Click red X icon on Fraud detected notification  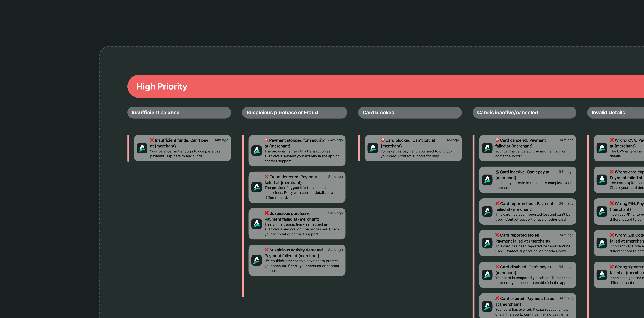coord(267,176)
